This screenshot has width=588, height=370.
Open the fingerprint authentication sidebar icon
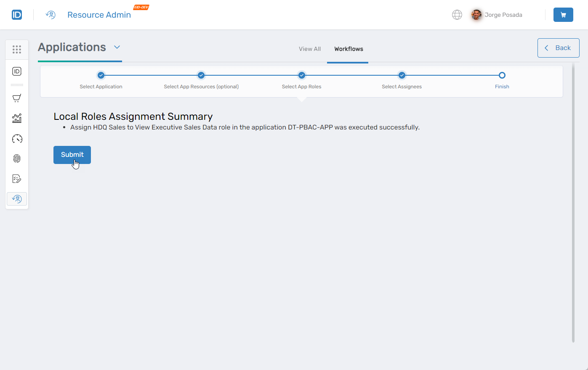tap(17, 159)
